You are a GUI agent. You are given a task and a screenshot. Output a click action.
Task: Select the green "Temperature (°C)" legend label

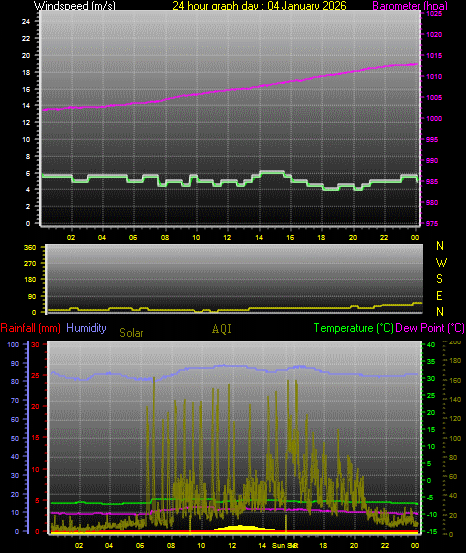(x=353, y=328)
